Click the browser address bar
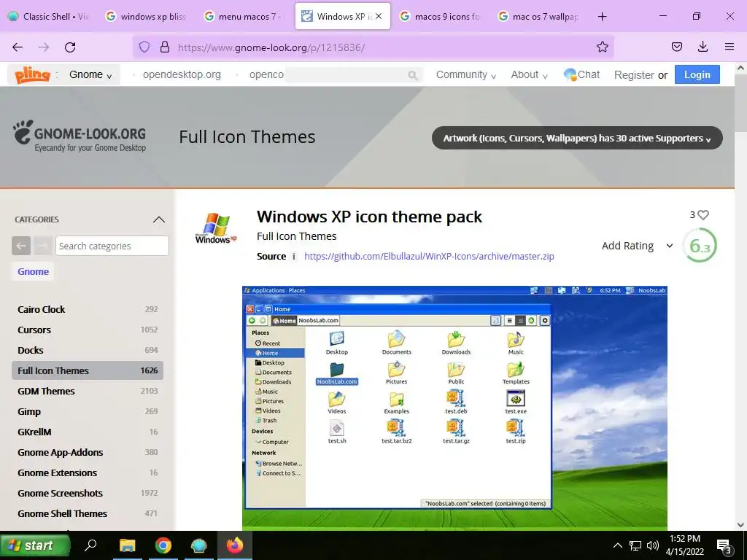The image size is (747, 560). coord(373,47)
